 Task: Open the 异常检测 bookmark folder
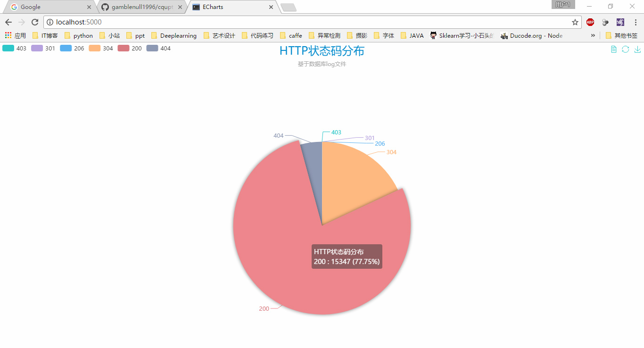pyautogui.click(x=324, y=35)
